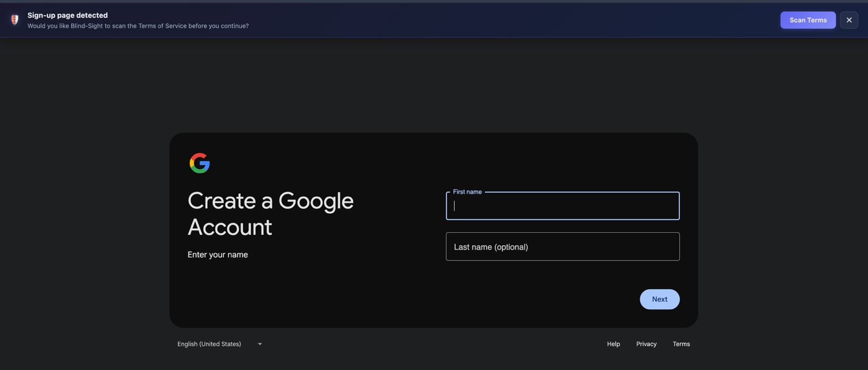Focus the First name field
Image resolution: width=868 pixels, height=370 pixels.
(563, 206)
